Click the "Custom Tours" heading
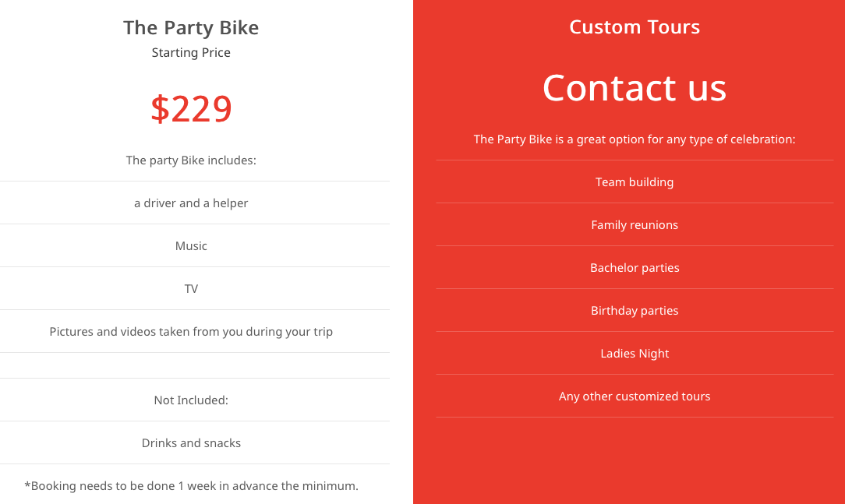 (635, 27)
